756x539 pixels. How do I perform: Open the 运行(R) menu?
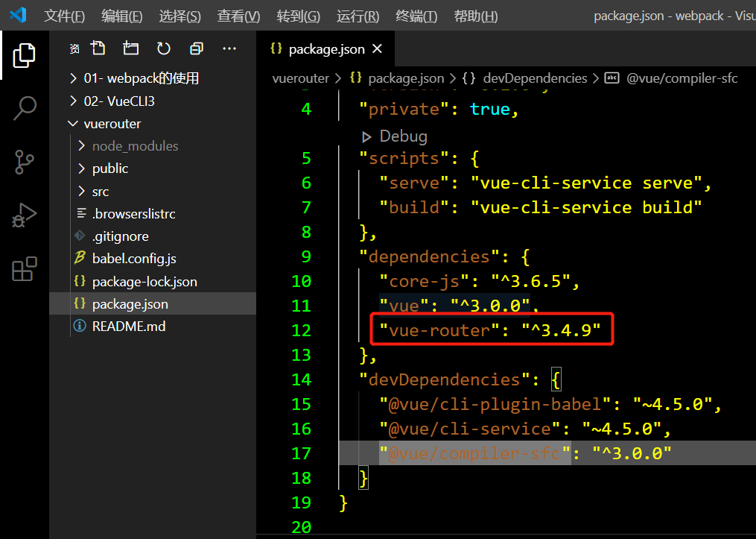358,16
